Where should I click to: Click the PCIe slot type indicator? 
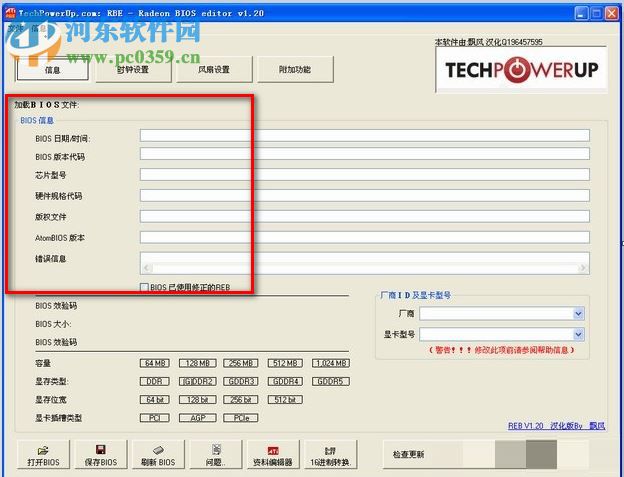(241, 418)
